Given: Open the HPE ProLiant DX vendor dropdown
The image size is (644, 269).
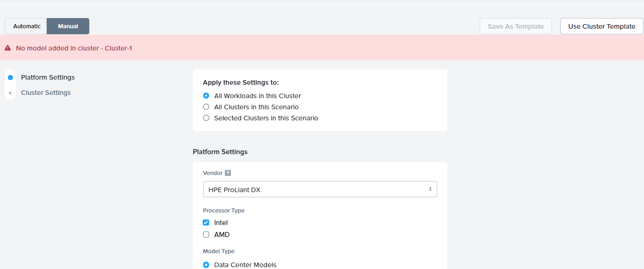Looking at the screenshot, I should 320,189.
